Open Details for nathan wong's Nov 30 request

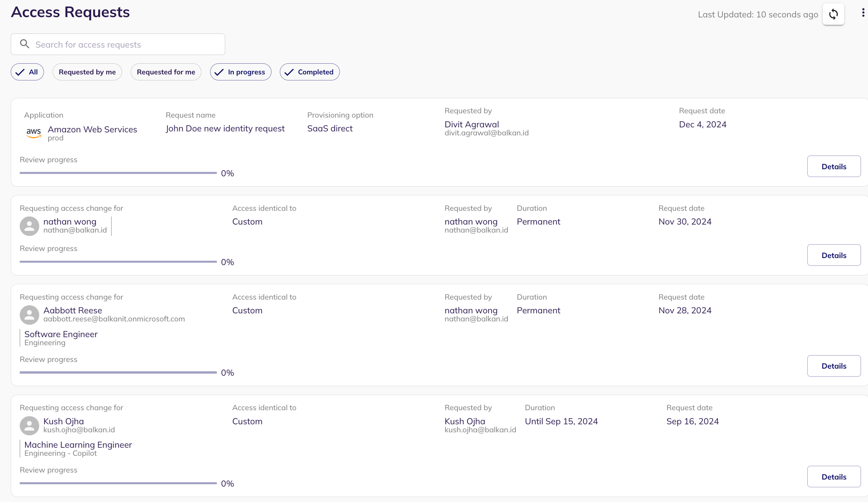(x=833, y=255)
